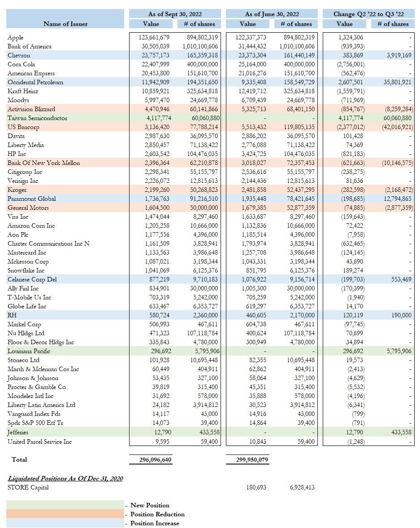Viewport: 420px width, 528px height.
Task: Click the 'Name of Issuer' column header
Action: tap(65, 24)
